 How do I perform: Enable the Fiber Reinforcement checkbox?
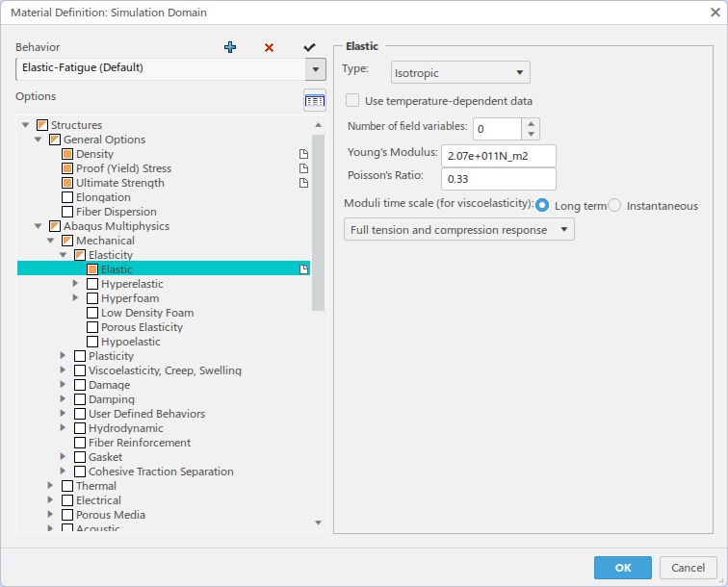80,443
